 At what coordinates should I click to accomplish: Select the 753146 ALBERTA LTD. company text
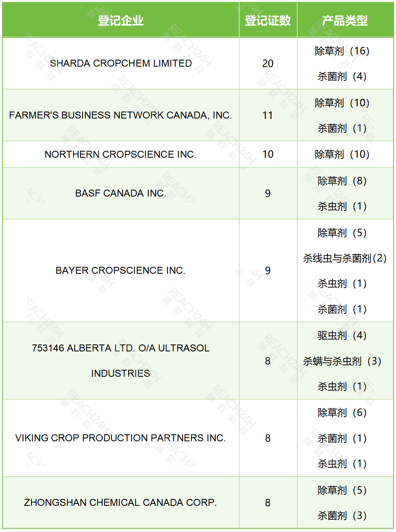pos(120,348)
